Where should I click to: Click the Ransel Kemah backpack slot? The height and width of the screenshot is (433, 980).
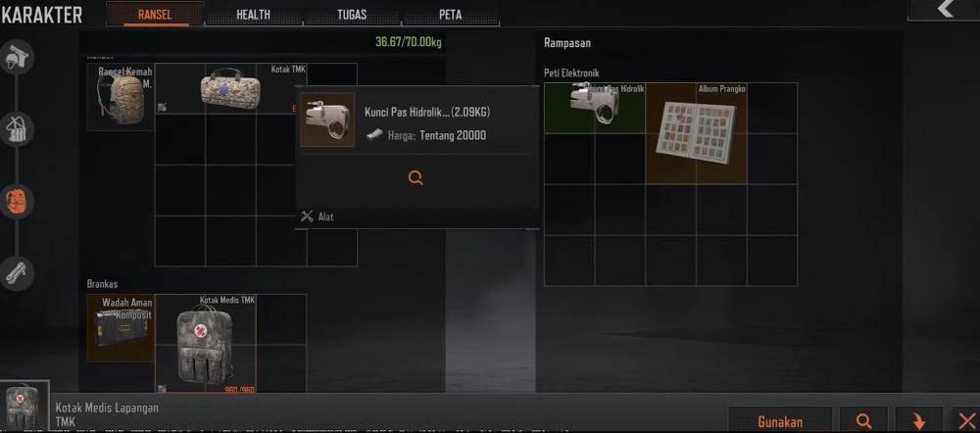(x=121, y=97)
